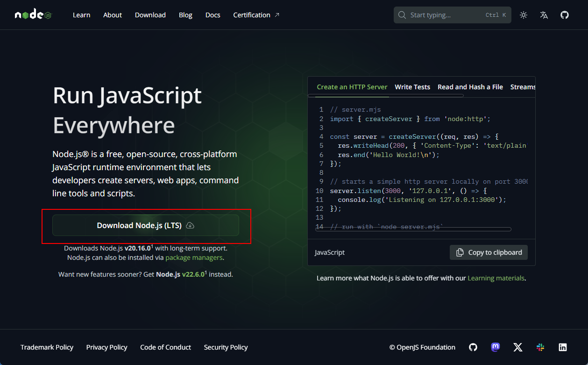
Task: Click the '// server.mjs' comment code line
Action: 355,110
